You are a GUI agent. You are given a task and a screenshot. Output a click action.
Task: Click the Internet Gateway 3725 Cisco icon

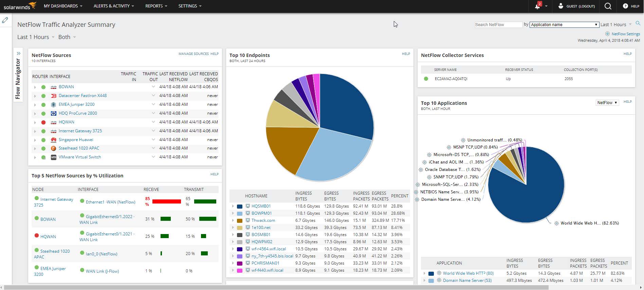(53, 131)
